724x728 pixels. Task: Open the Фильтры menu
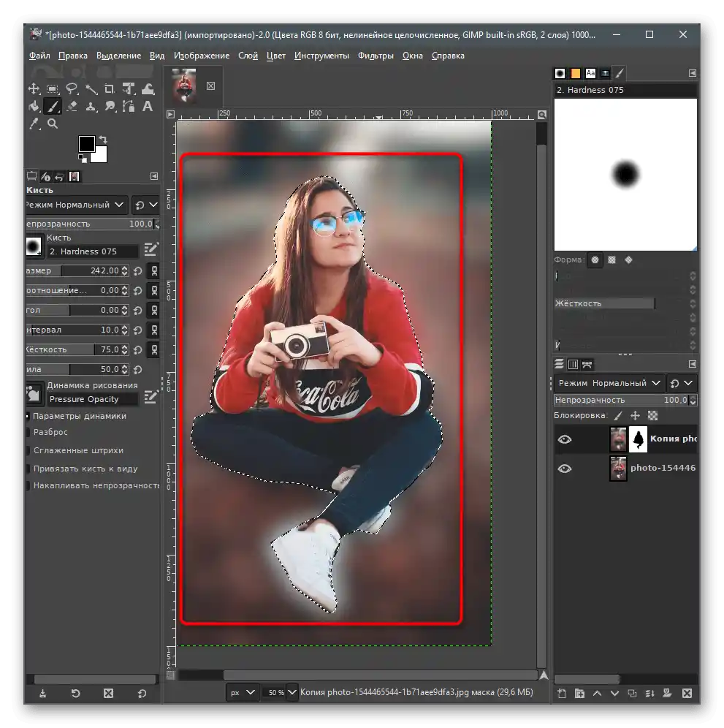tap(376, 56)
